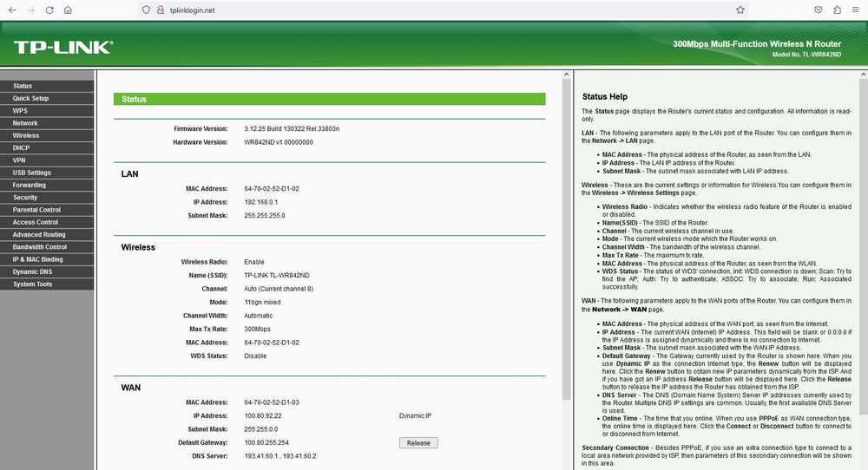Image resolution: width=868 pixels, height=470 pixels.
Task: Bookmark this page with the star icon
Action: click(x=740, y=10)
